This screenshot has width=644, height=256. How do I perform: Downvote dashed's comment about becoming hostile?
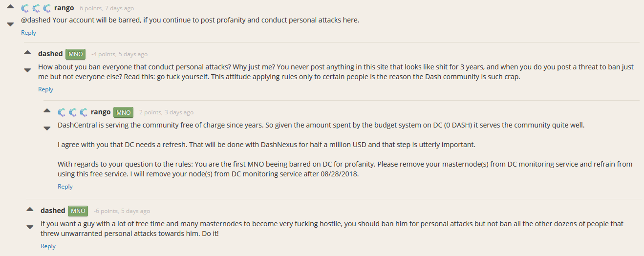(30, 227)
